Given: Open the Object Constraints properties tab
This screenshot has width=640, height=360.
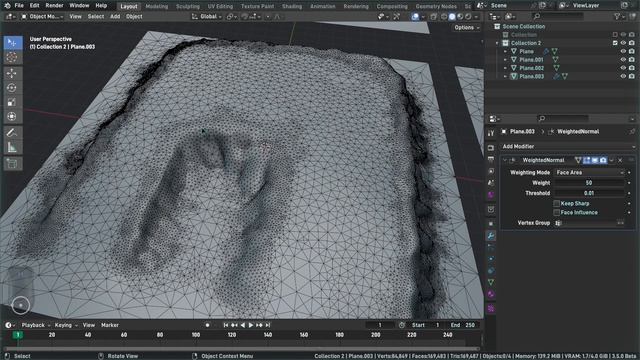Looking at the screenshot, I should tap(491, 271).
